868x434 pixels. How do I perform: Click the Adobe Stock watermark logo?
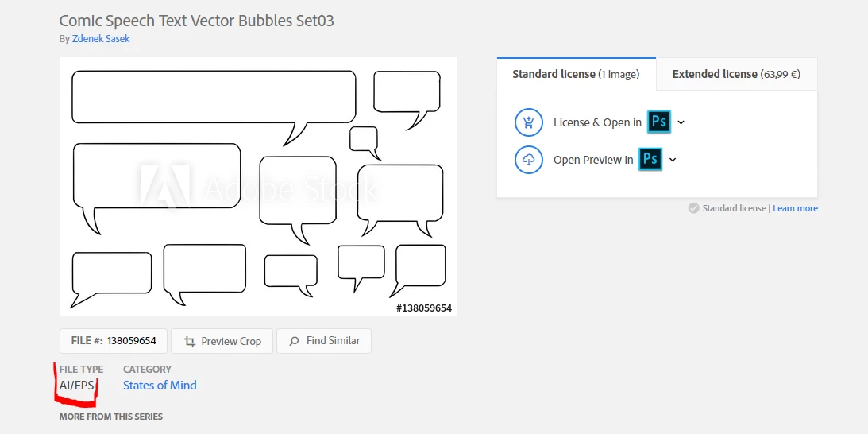tap(164, 188)
